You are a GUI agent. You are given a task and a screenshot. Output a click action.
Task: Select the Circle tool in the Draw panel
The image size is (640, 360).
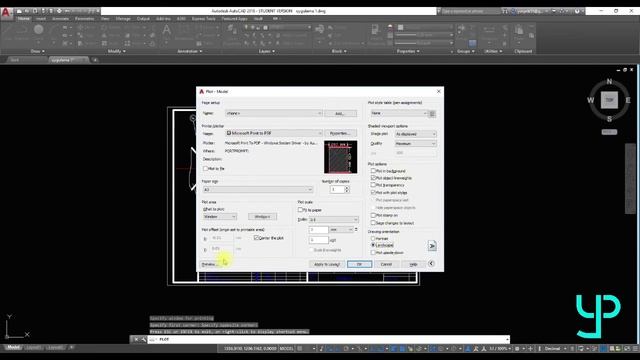point(39,29)
